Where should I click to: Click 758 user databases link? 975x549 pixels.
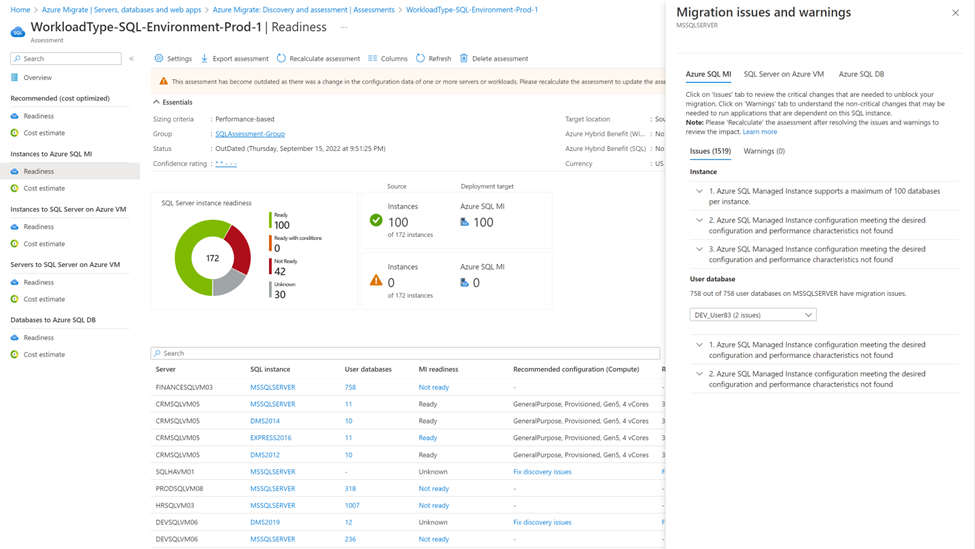(350, 387)
